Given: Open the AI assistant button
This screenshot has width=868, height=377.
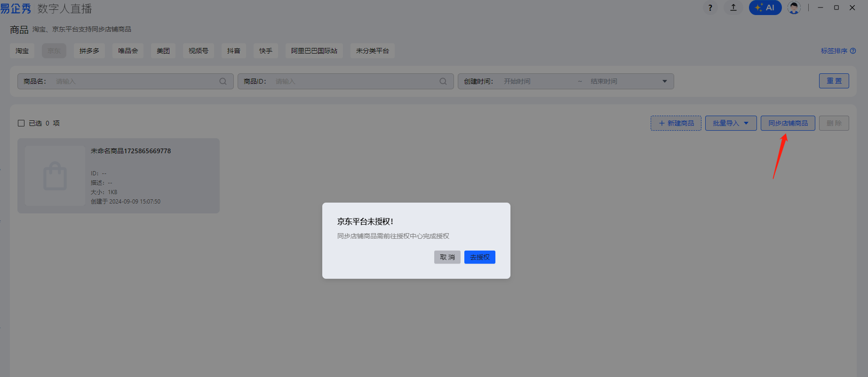Looking at the screenshot, I should [x=765, y=8].
